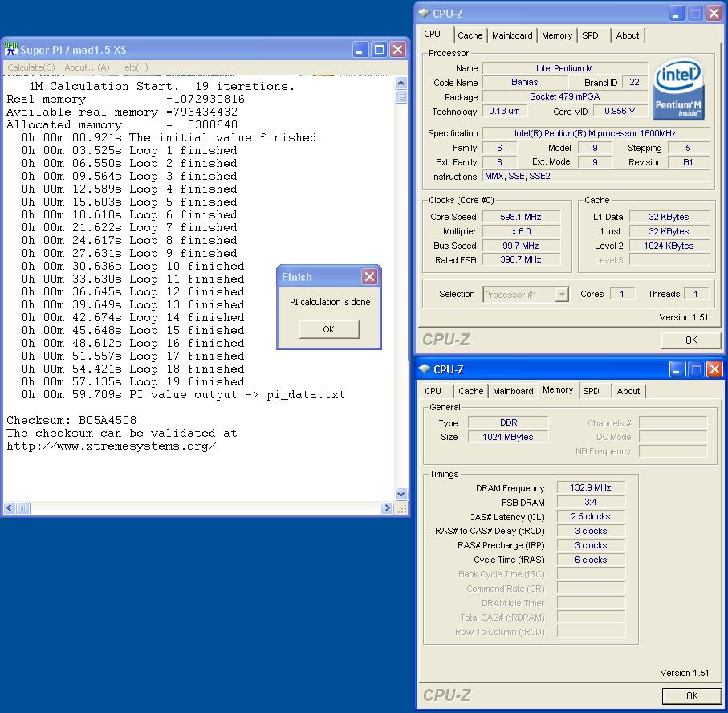
Task: Click the x 6.0 multiplier field
Action: coord(521,231)
